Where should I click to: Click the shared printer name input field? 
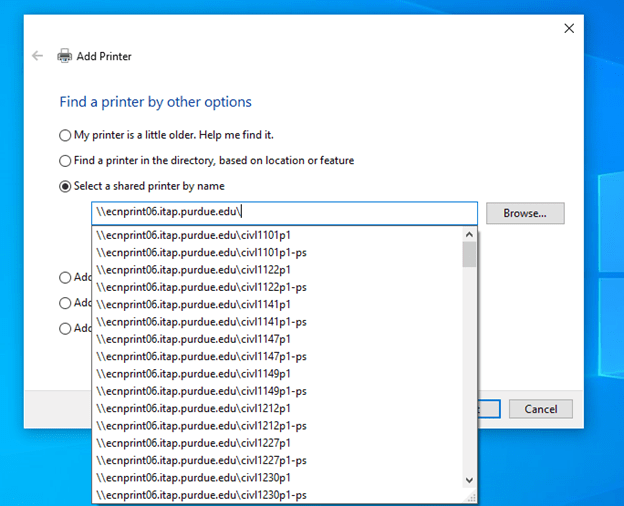(x=284, y=213)
